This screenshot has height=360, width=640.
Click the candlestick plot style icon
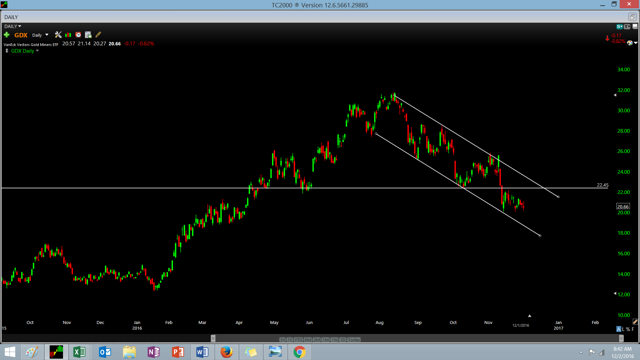click(68, 35)
